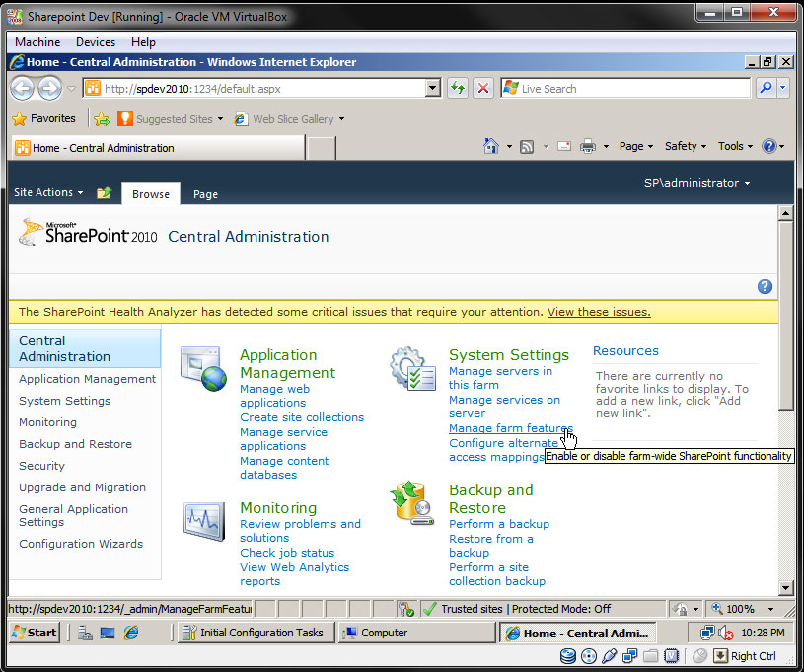The height and width of the screenshot is (672, 804).
Task: Open Favorites star button
Action: (43, 119)
